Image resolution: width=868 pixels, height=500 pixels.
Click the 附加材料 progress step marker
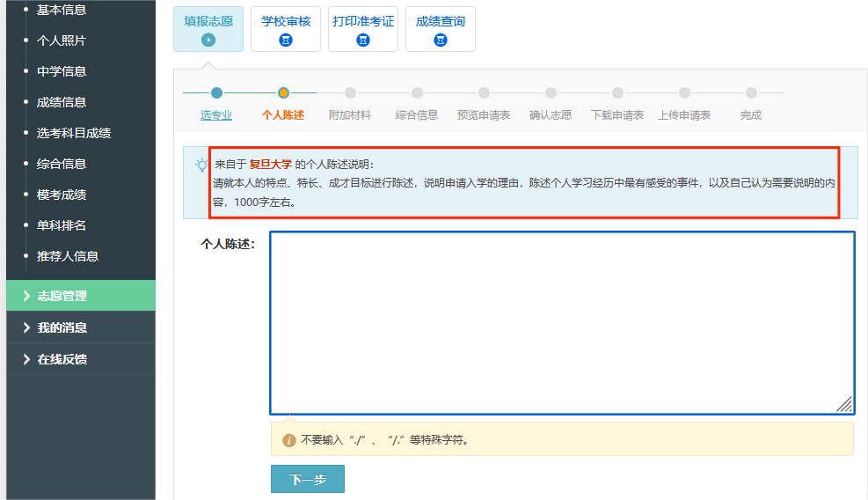pyautogui.click(x=350, y=92)
